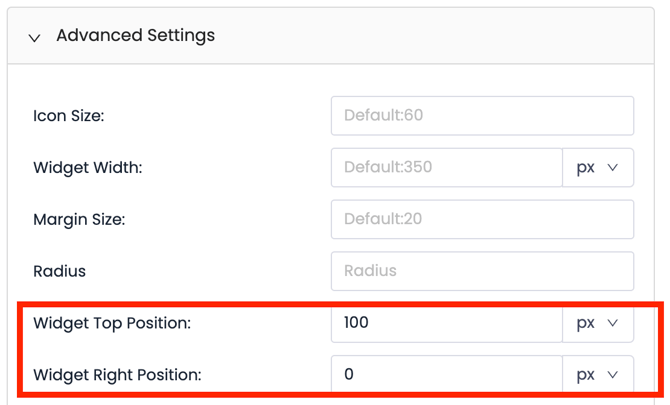This screenshot has width=670, height=405.
Task: Click the Widget Right Position value field
Action: tap(446, 375)
